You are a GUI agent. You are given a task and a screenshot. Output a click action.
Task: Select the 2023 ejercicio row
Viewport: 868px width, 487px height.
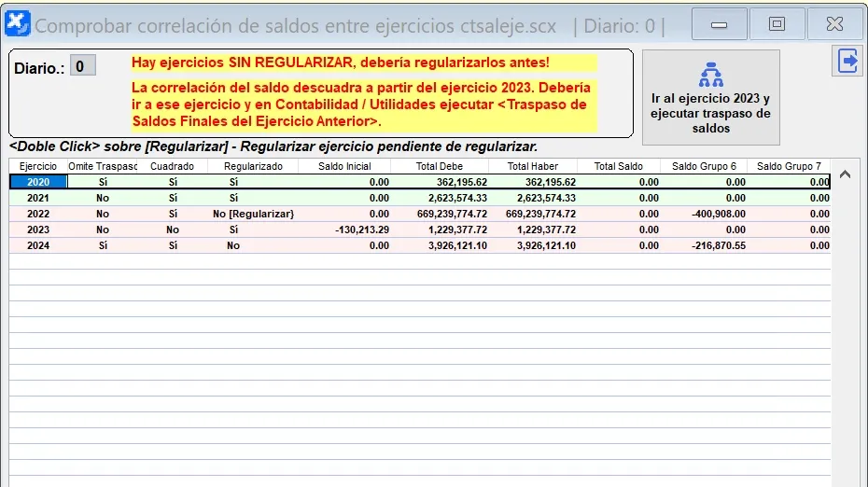pyautogui.click(x=38, y=230)
